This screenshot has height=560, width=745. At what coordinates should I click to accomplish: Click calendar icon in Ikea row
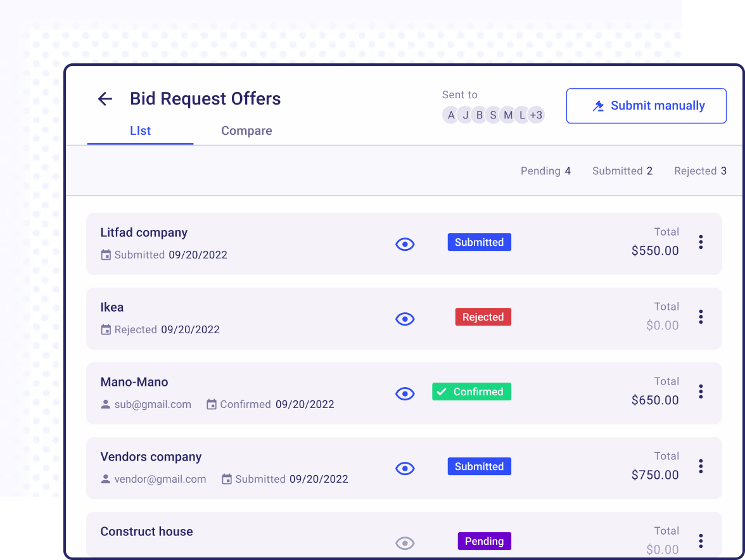pos(106,329)
